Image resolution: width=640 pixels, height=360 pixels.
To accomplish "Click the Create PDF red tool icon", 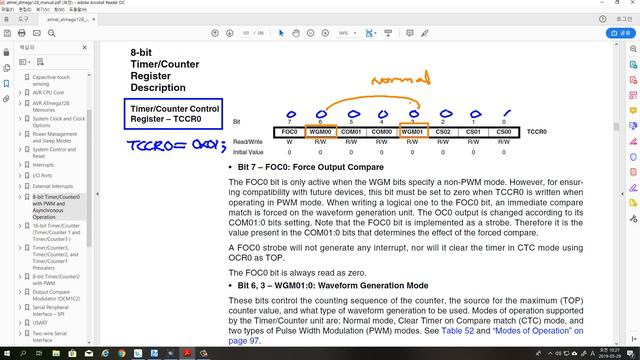I will [x=633, y=80].
